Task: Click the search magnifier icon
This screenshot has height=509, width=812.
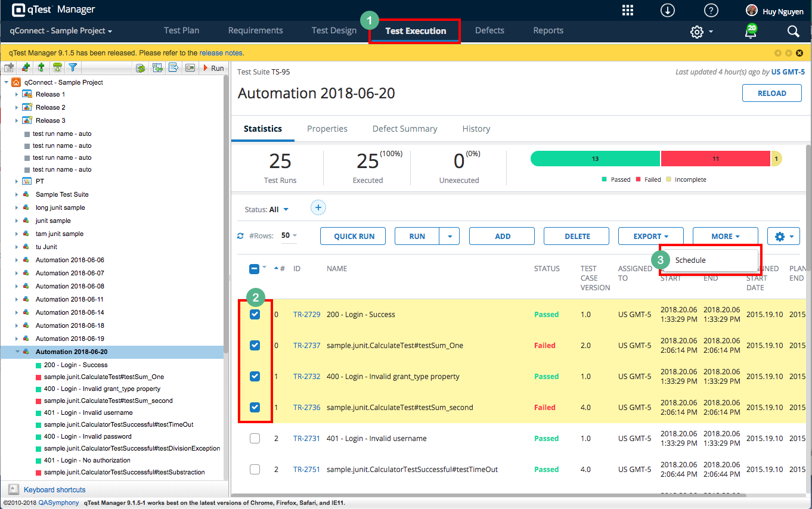Action: (x=792, y=32)
